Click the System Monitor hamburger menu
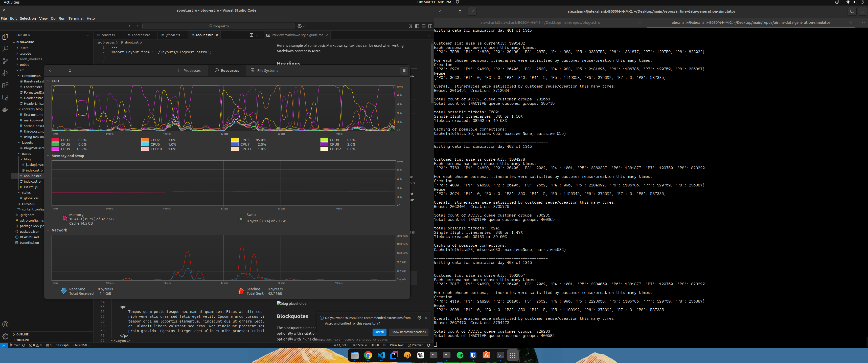Image resolution: width=868 pixels, height=363 pixels. click(404, 71)
